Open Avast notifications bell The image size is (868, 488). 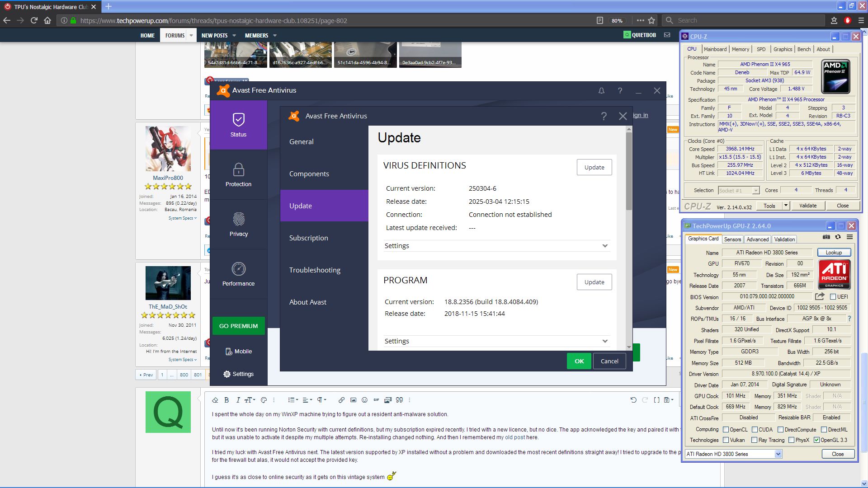601,90
